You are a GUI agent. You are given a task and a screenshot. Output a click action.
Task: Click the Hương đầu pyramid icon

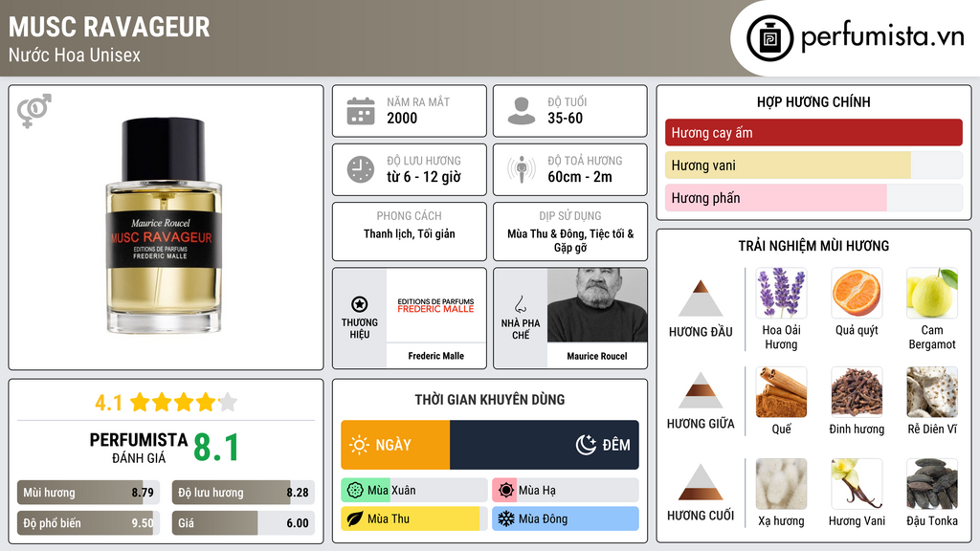coord(701,298)
